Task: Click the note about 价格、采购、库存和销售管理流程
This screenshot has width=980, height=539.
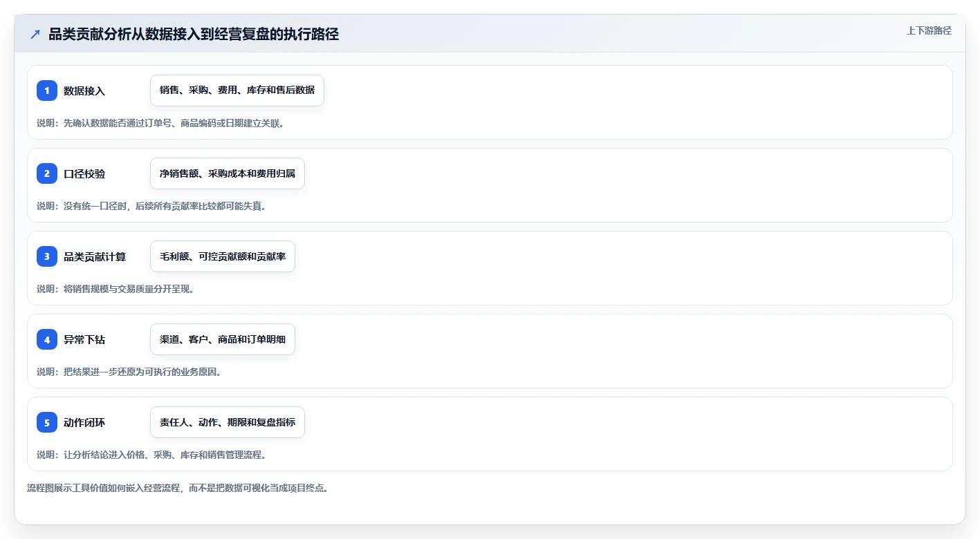Action: pos(151,455)
